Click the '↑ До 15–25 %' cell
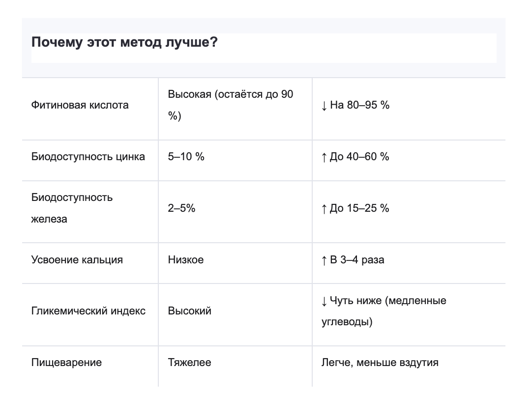The image size is (532, 396). [x=355, y=208]
